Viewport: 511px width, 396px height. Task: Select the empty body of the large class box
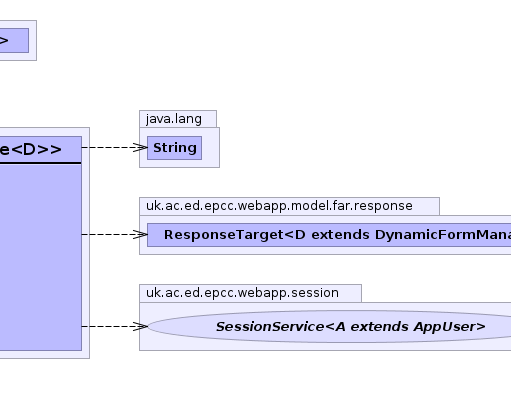(x=41, y=257)
